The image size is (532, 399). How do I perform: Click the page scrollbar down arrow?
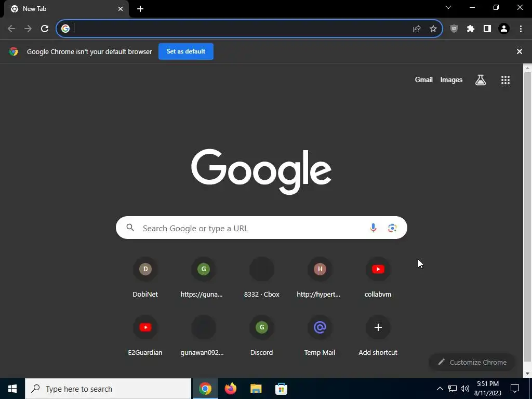pyautogui.click(x=527, y=374)
